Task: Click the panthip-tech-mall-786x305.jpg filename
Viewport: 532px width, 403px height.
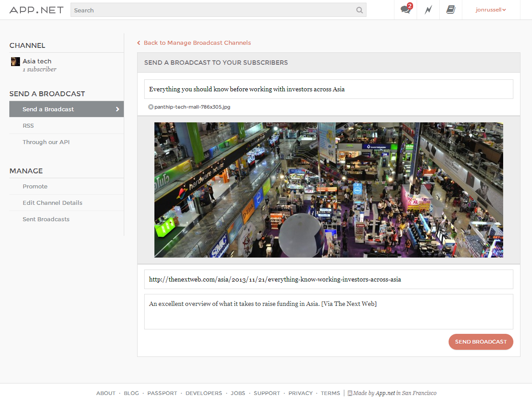Action: tap(193, 107)
